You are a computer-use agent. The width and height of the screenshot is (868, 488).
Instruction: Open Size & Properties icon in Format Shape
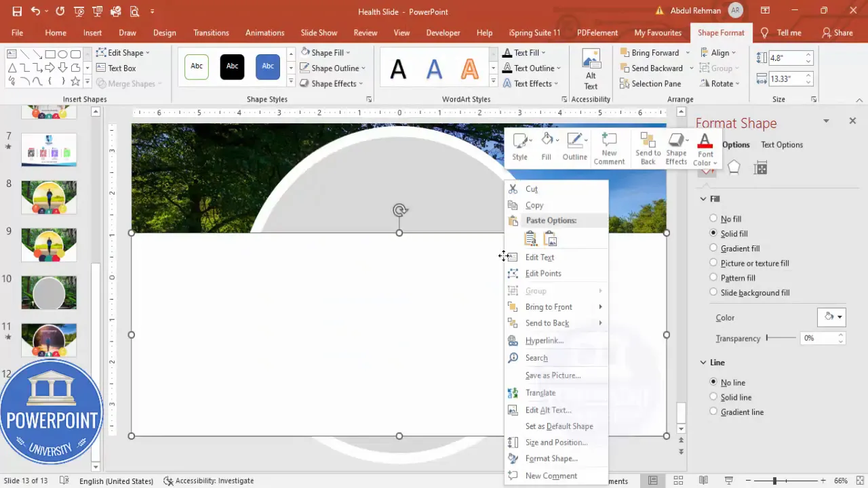click(x=760, y=168)
